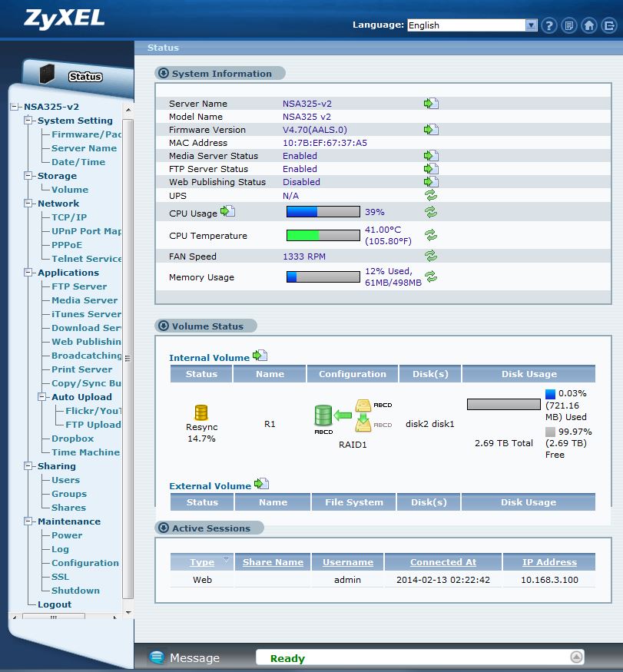Expand the message bar up arrow
This screenshot has width=623, height=672.
(576, 657)
